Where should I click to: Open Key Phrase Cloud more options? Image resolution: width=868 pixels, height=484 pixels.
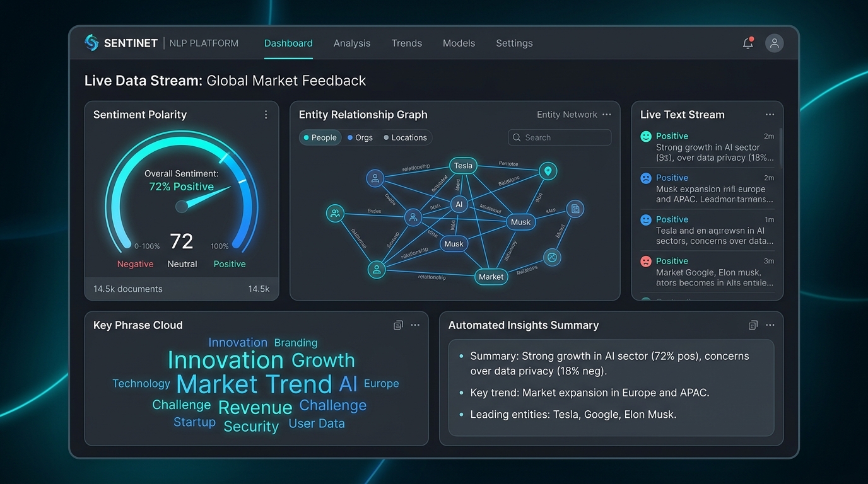(x=415, y=325)
